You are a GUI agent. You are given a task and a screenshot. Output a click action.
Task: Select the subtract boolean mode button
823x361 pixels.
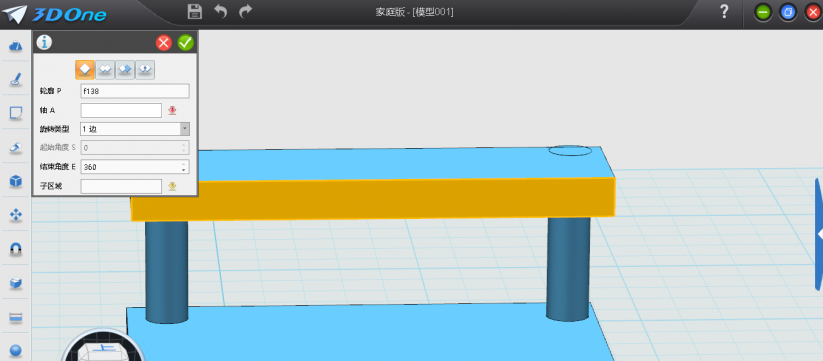(125, 69)
